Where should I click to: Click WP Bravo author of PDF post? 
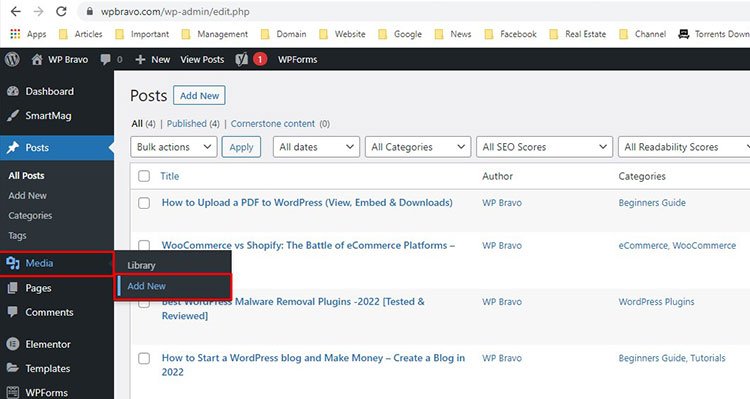[502, 203]
